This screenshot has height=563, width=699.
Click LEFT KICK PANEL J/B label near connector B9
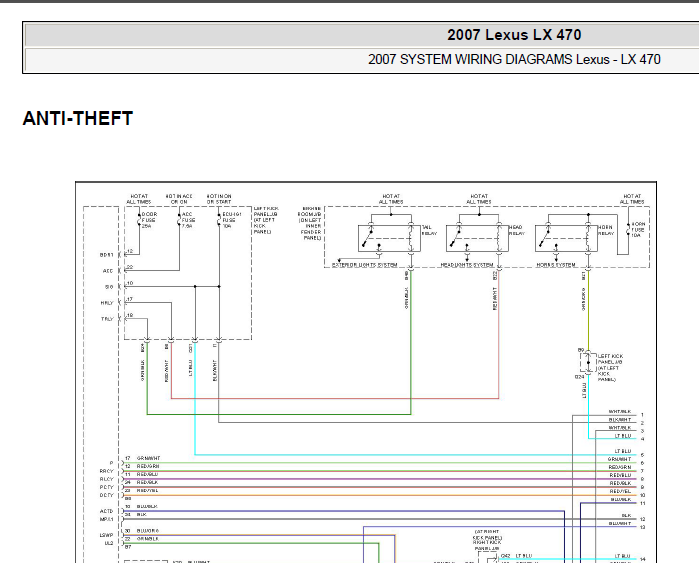610,368
